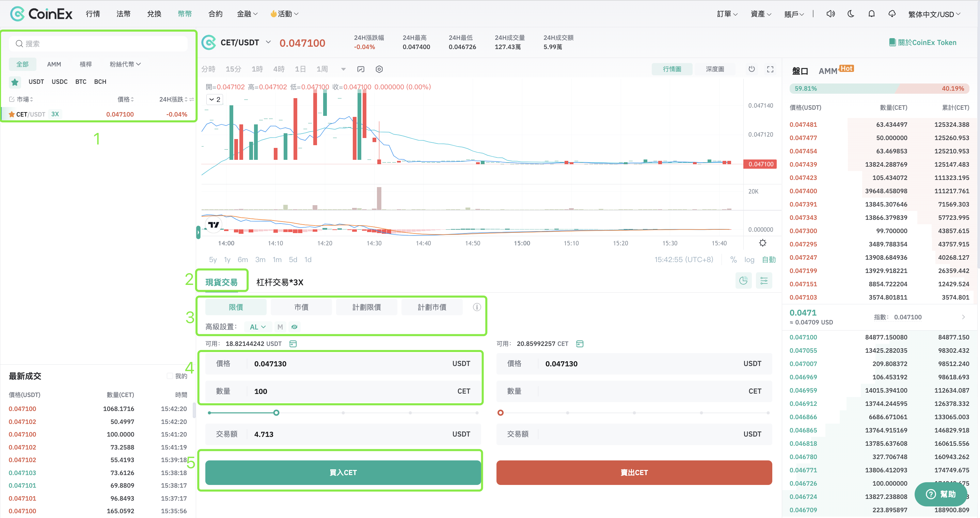980x518 pixels.
Task: Click the CoinEx logo
Action: (x=41, y=14)
